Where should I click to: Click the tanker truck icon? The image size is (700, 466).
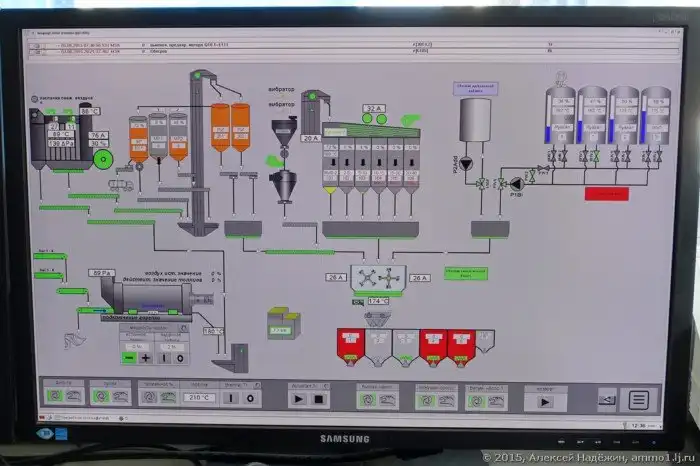(x=122, y=184)
